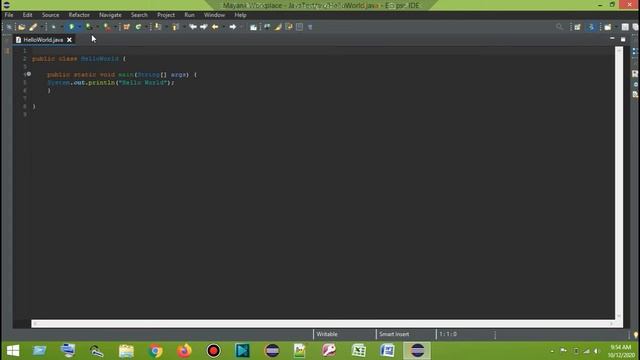Image resolution: width=640 pixels, height=360 pixels.
Task: Run the HelloWorld program with green Run button
Action: point(71,27)
